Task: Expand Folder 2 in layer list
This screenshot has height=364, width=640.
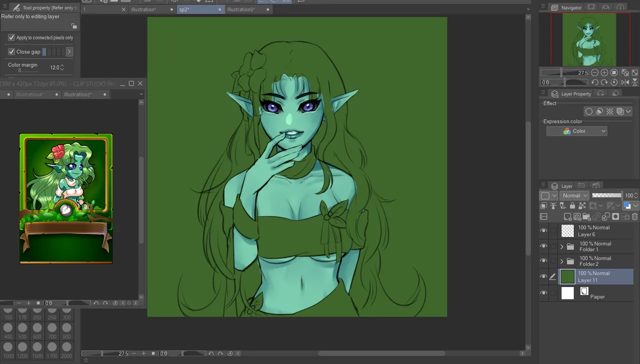Action: [x=561, y=261]
